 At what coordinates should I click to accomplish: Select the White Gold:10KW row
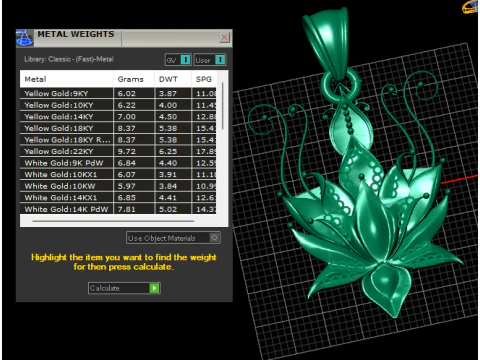[x=118, y=186]
